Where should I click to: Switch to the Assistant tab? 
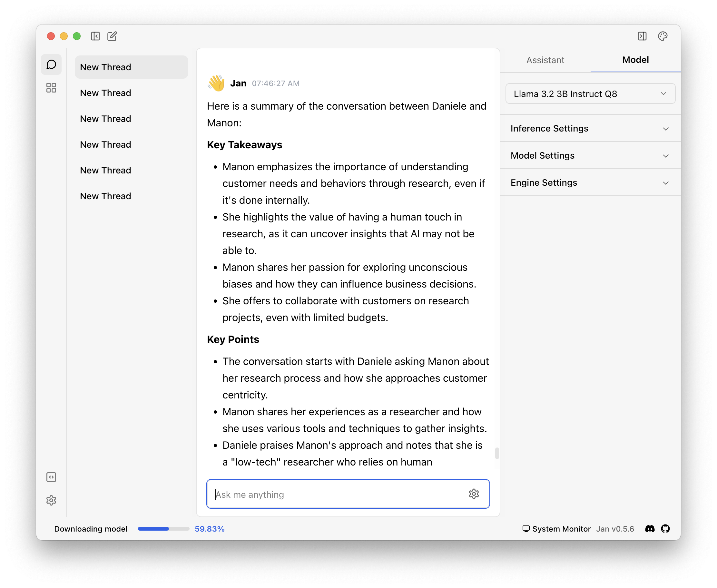pyautogui.click(x=545, y=60)
